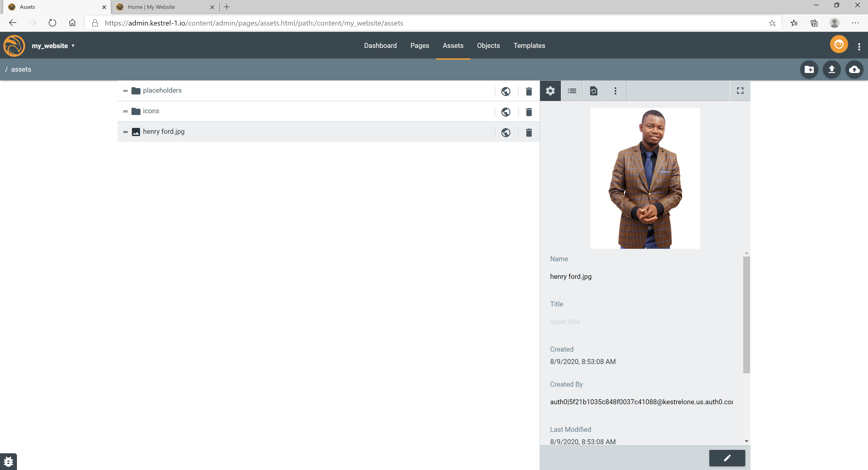Delete the henry ford.jpg asset
The width and height of the screenshot is (868, 470).
529,132
